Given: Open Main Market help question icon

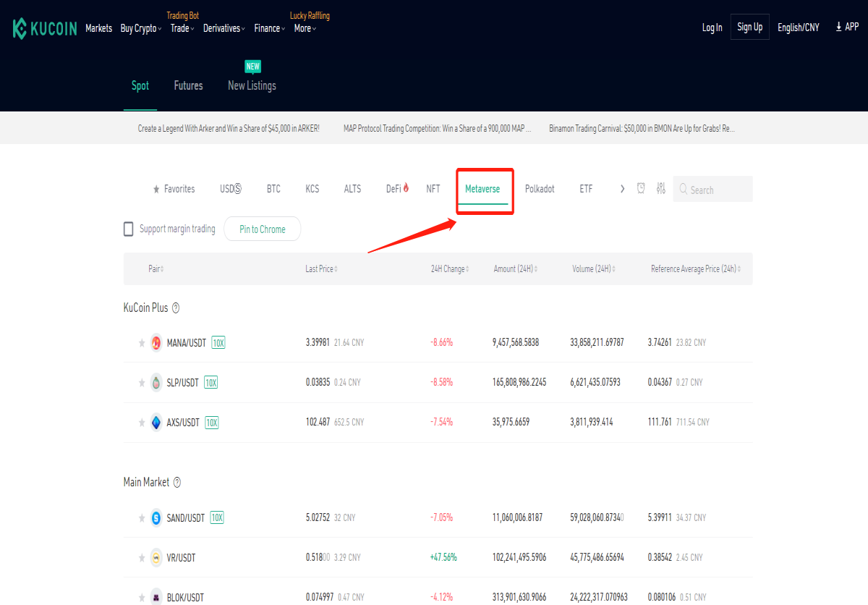Looking at the screenshot, I should 177,483.
